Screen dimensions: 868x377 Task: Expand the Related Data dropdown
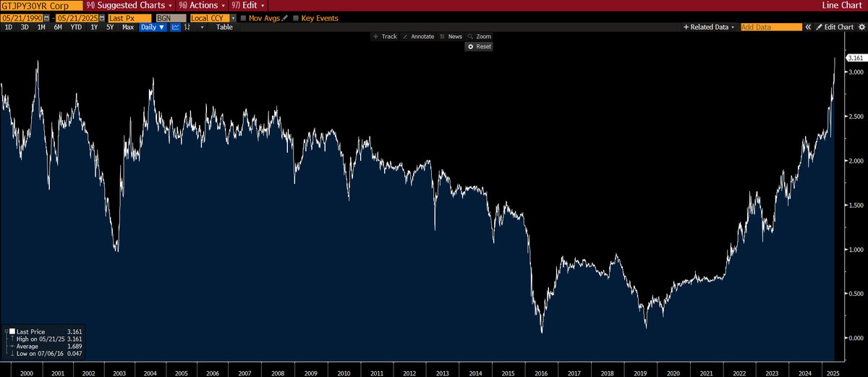709,27
